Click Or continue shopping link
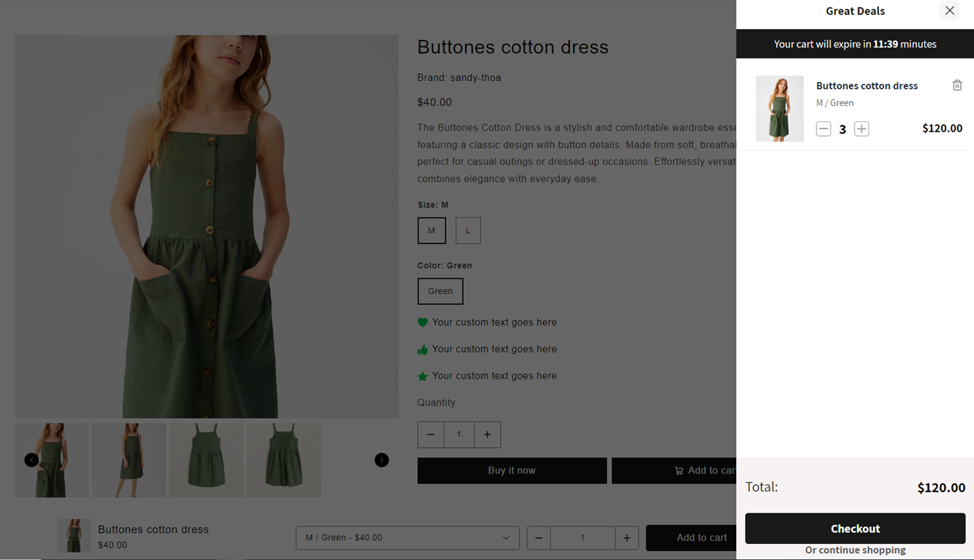Screen dimensions: 974x560 click(x=855, y=550)
